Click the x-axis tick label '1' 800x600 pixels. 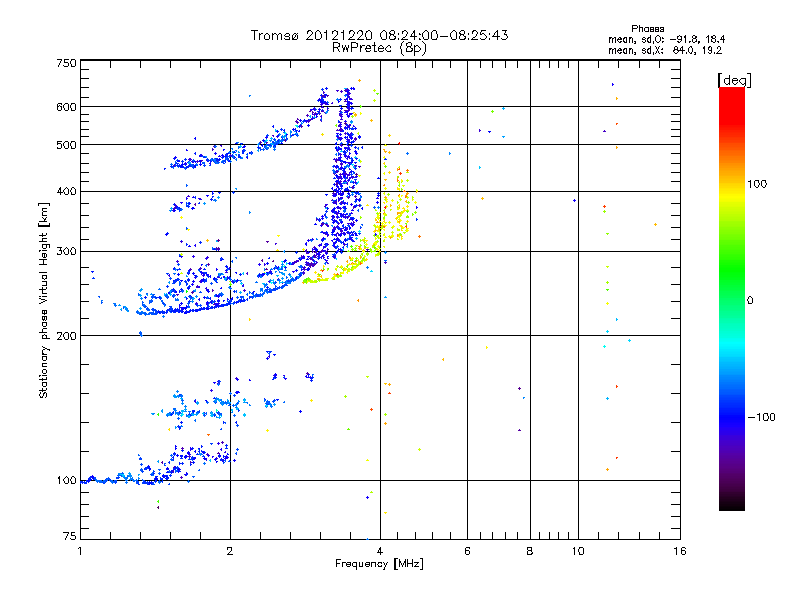80,551
